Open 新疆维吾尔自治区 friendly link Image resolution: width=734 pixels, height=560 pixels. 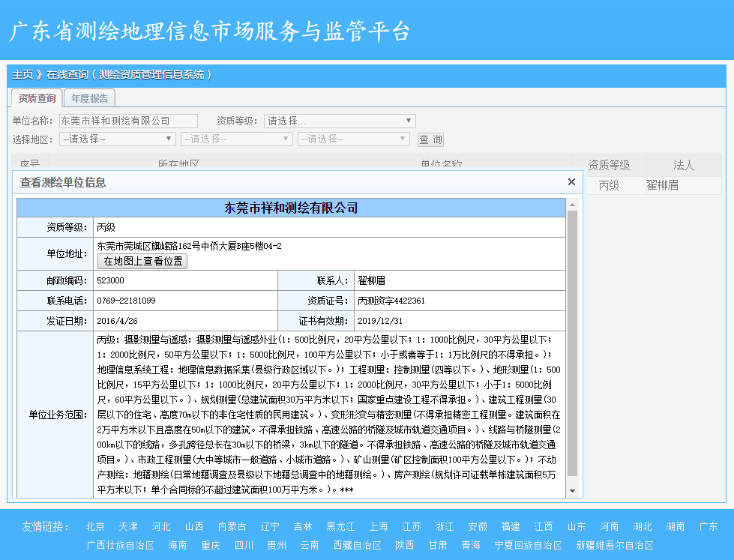615,545
